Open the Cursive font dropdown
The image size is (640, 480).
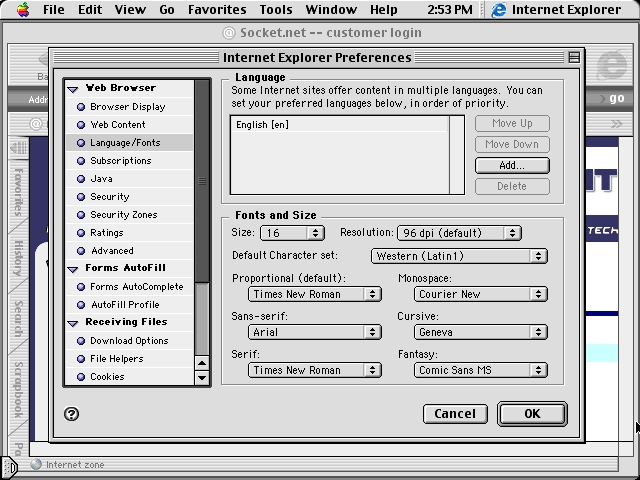481,332
